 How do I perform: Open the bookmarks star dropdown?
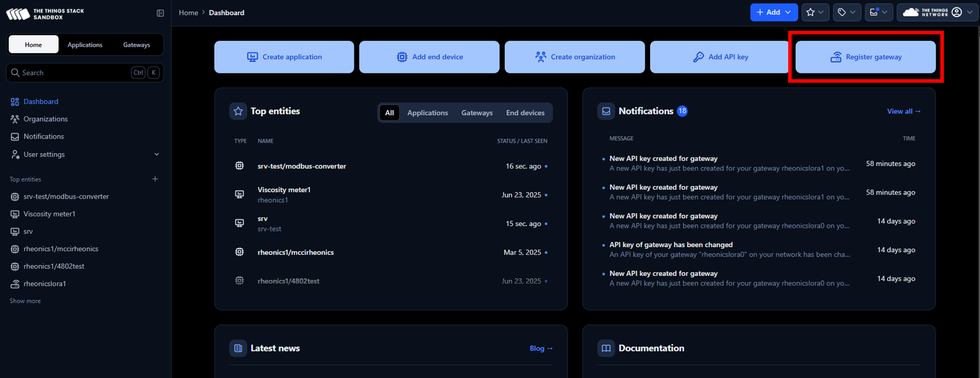click(x=815, y=12)
